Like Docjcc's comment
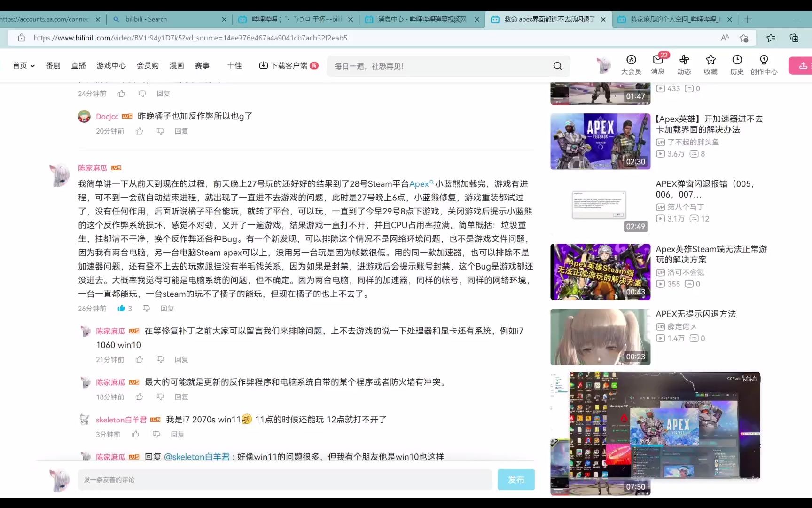The image size is (812, 508). coord(139,131)
